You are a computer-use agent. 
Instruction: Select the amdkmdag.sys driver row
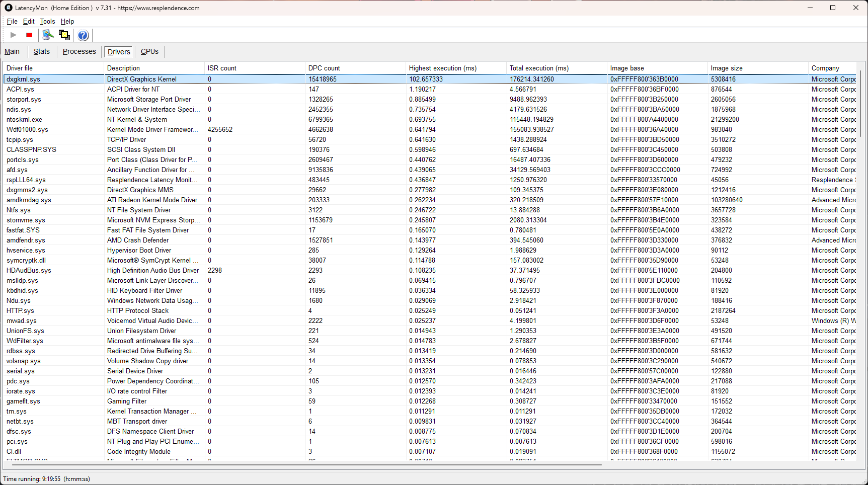tap(430, 200)
